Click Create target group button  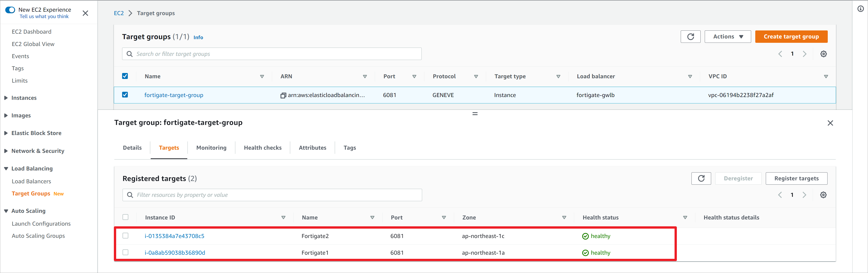click(791, 37)
